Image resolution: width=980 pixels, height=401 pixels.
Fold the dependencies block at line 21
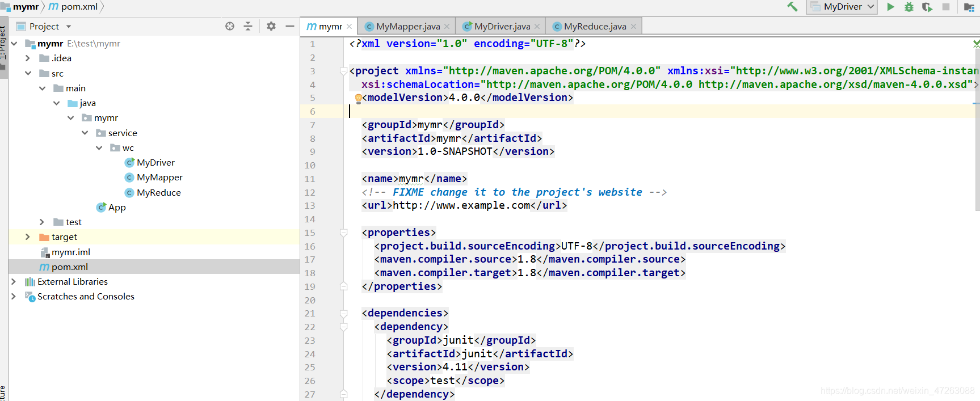pos(343,314)
